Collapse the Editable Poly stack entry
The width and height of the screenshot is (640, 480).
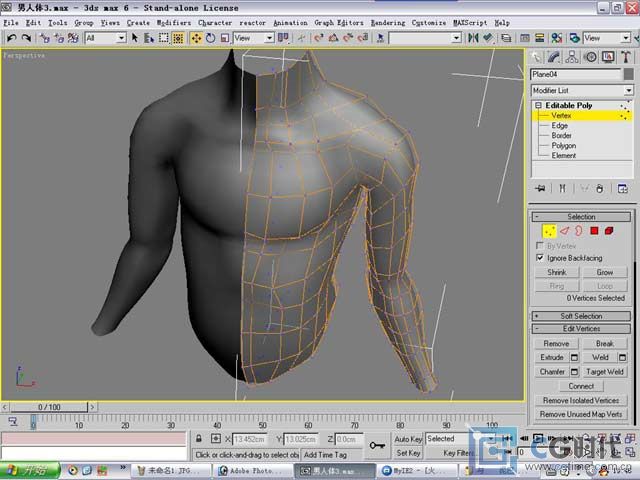tap(538, 105)
